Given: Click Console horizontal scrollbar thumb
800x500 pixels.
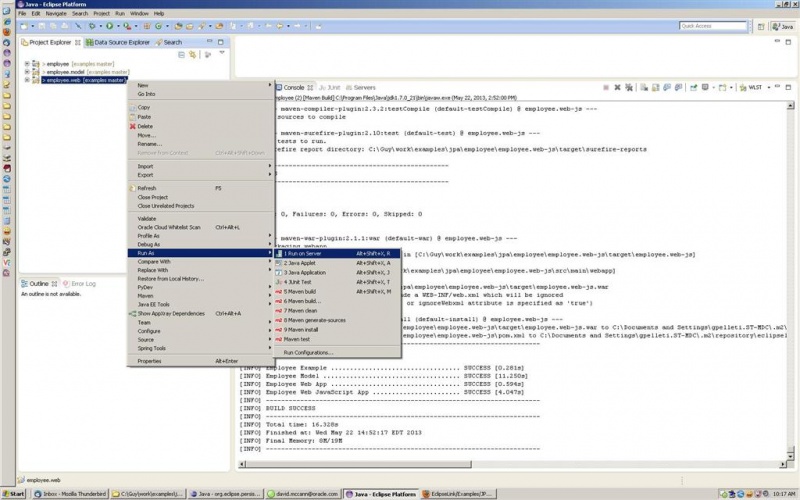Looking at the screenshot, I should pyautogui.click(x=359, y=464).
